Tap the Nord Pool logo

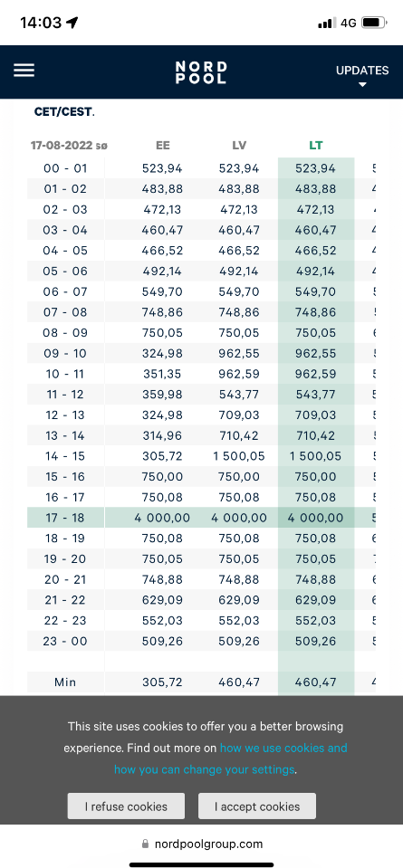point(201,72)
